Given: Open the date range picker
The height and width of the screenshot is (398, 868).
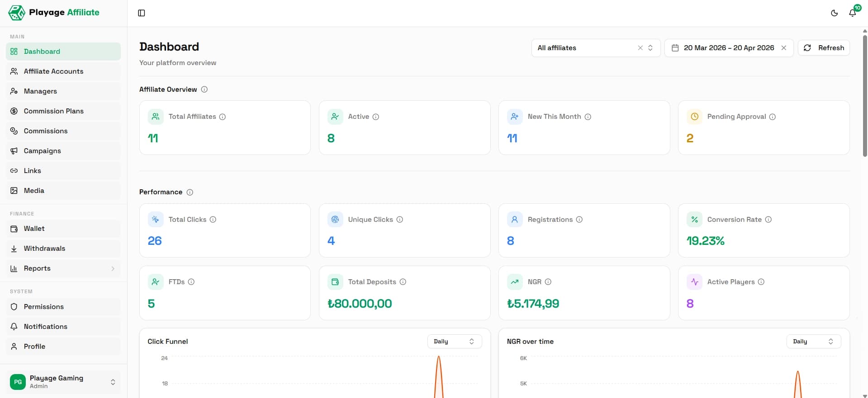Looking at the screenshot, I should click(x=729, y=48).
